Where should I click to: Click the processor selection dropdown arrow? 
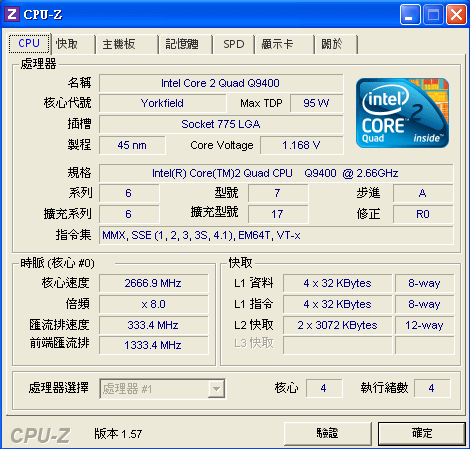point(216,389)
